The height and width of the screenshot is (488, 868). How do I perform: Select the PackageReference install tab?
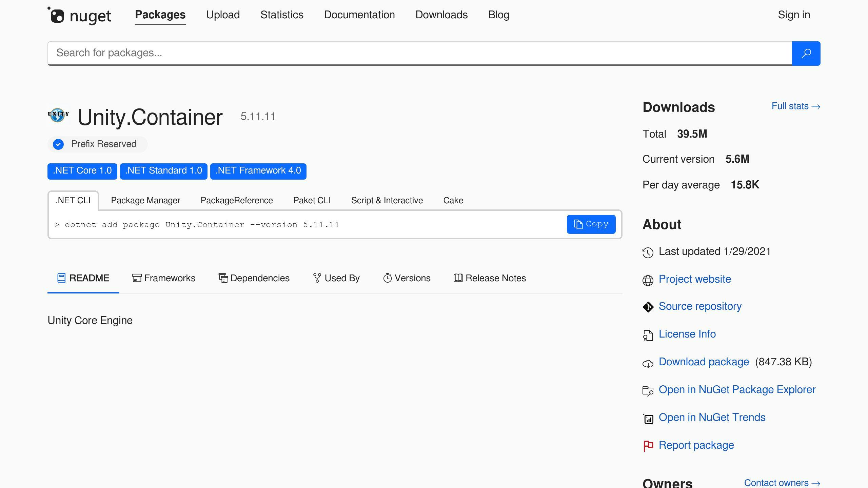[237, 201]
